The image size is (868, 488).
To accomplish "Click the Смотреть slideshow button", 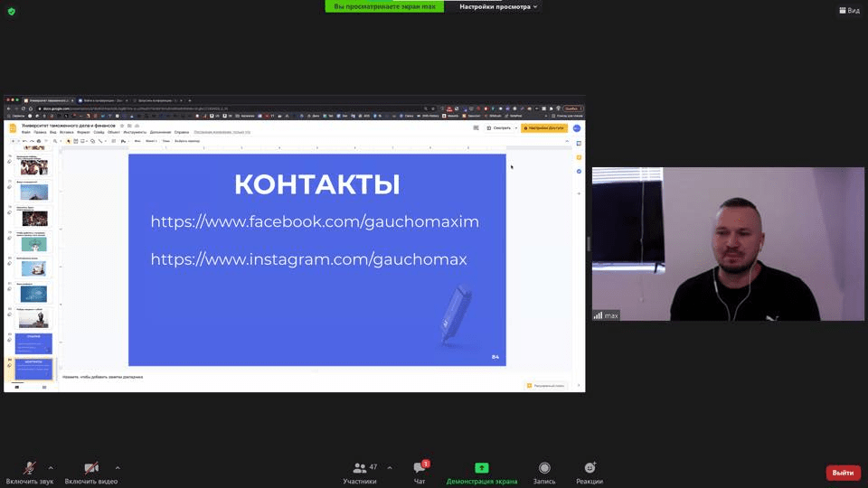I will (x=499, y=127).
